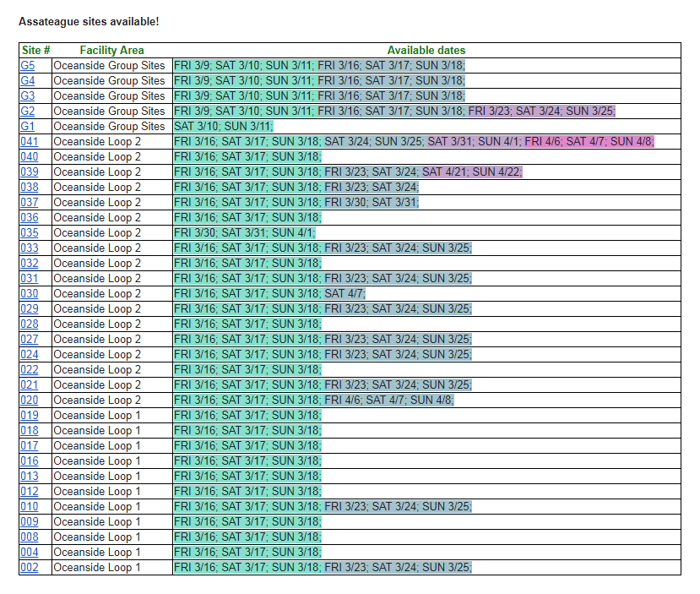
Task: Open site 021 link
Action: tap(29, 384)
